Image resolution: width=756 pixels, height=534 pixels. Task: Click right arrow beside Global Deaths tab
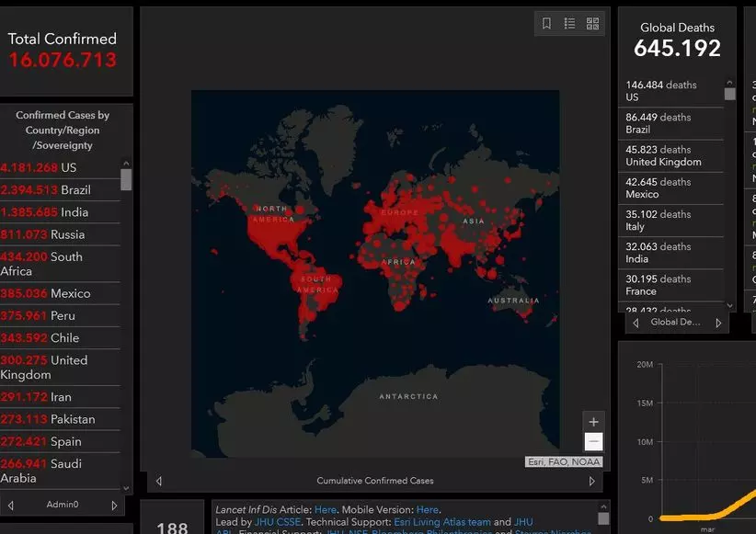[718, 323]
